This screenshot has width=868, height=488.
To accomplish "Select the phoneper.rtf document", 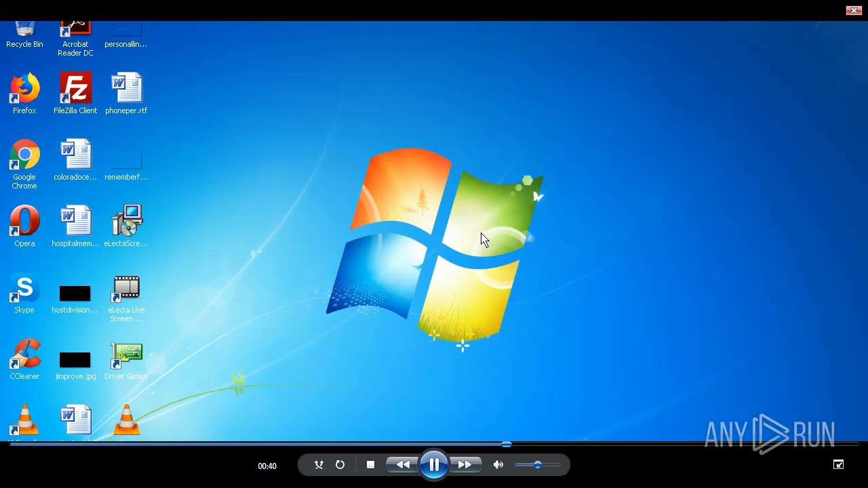I will (126, 94).
